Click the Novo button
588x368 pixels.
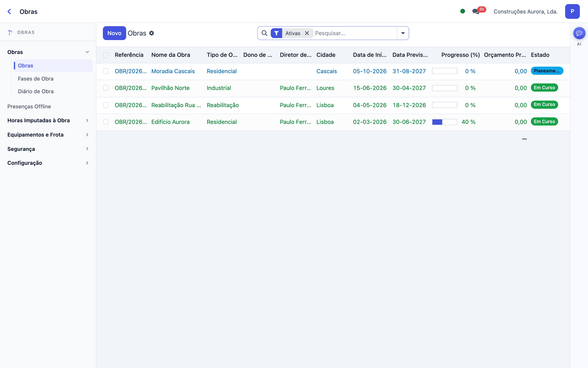(114, 33)
